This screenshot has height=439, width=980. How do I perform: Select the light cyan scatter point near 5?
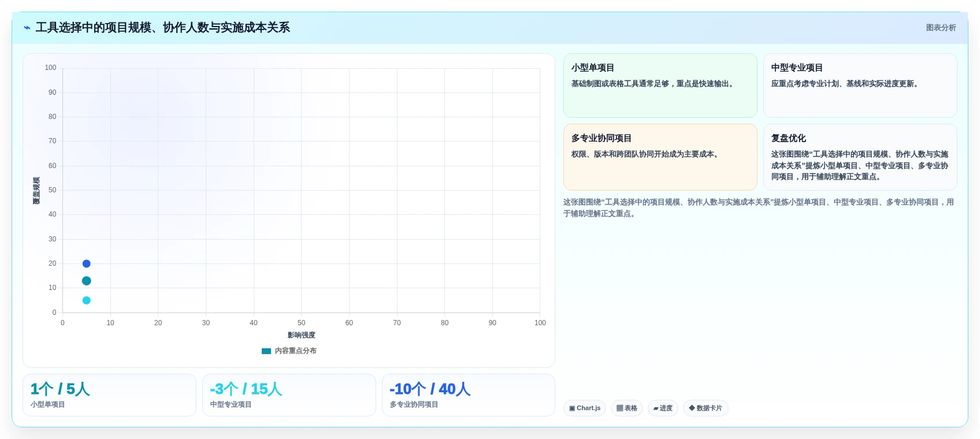point(87,300)
